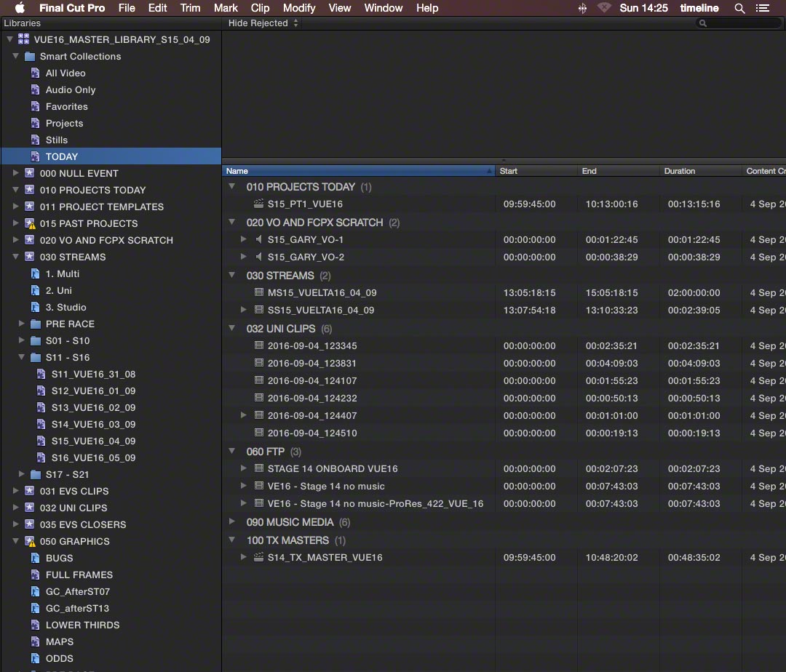The image size is (786, 672).
Task: Click the MAPS smart collection icon
Action: (35, 641)
